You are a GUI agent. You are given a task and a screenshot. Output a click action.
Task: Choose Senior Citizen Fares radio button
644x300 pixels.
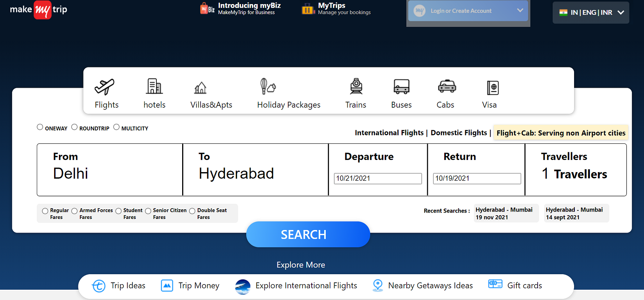148,211
